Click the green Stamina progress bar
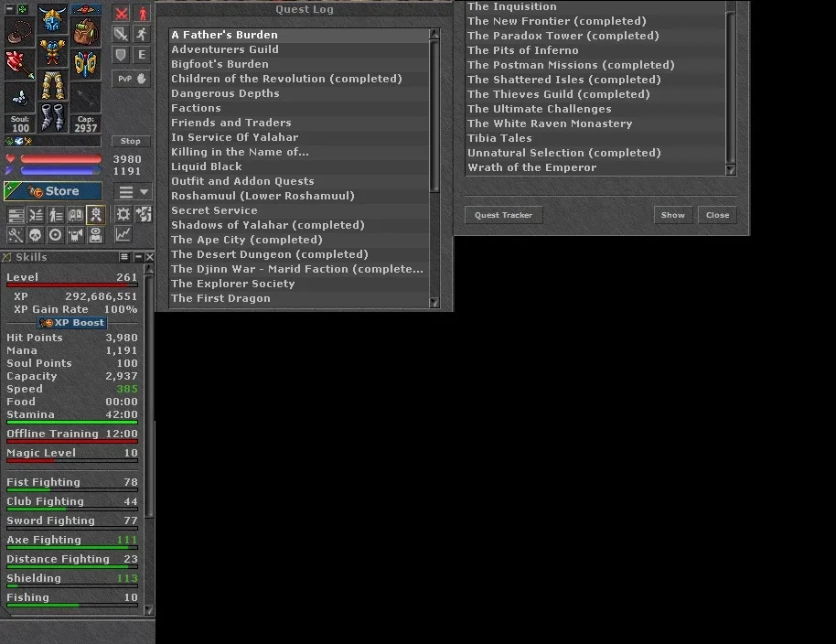 (72, 423)
